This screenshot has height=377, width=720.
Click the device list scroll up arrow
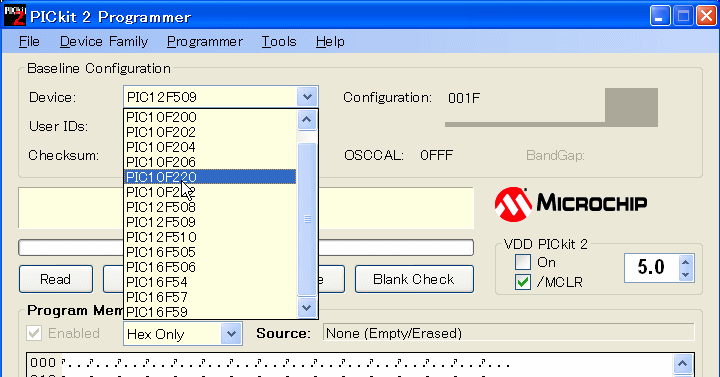[307, 120]
